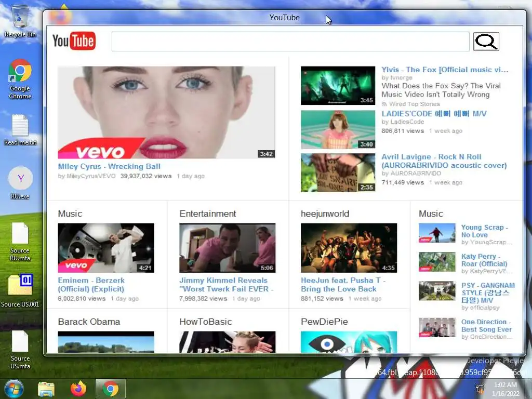Open the Music heading above Eminem video

click(70, 214)
